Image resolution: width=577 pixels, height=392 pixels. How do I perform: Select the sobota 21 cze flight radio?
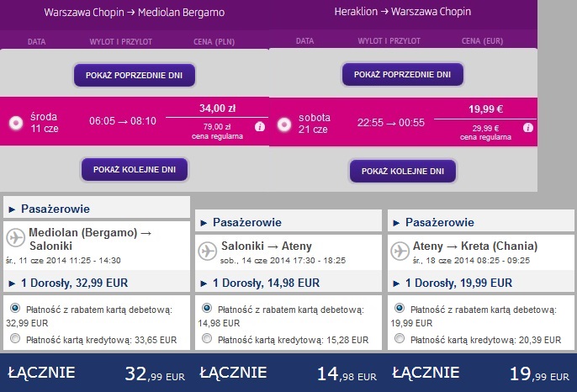(x=284, y=124)
